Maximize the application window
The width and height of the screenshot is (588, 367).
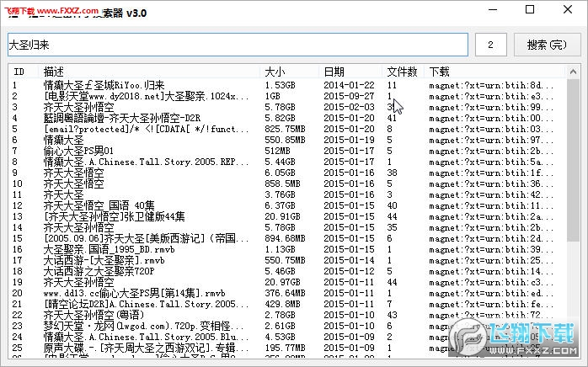tap(529, 10)
